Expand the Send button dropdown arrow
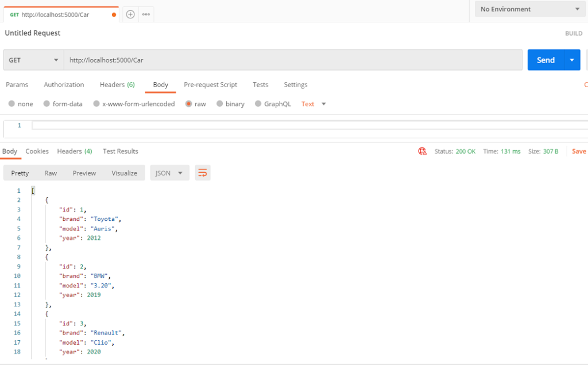The image size is (588, 366). coord(572,60)
